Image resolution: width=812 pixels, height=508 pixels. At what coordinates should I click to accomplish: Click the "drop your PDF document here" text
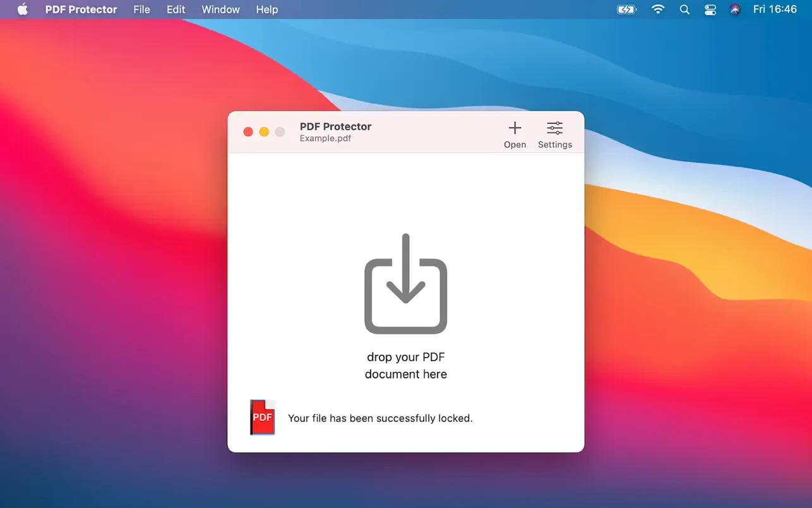coord(405,365)
